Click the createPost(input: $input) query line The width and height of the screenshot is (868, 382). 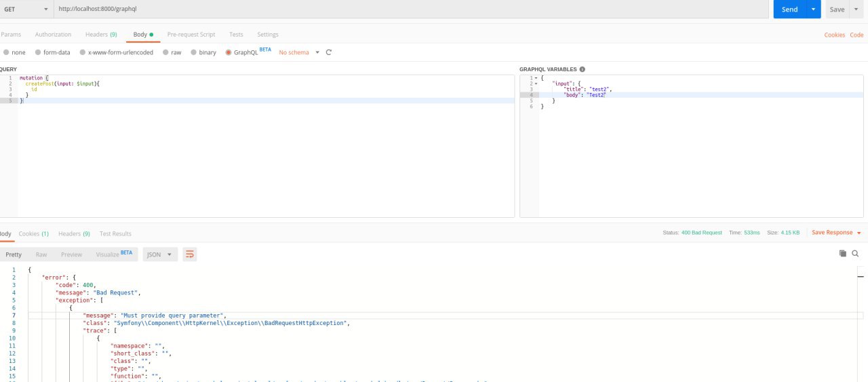62,83
